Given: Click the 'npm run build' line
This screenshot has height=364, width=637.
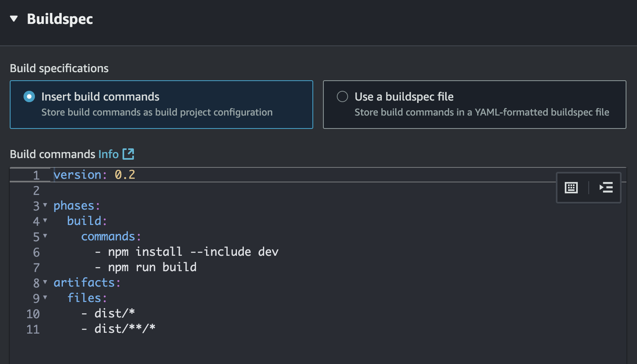Looking at the screenshot, I should (146, 267).
